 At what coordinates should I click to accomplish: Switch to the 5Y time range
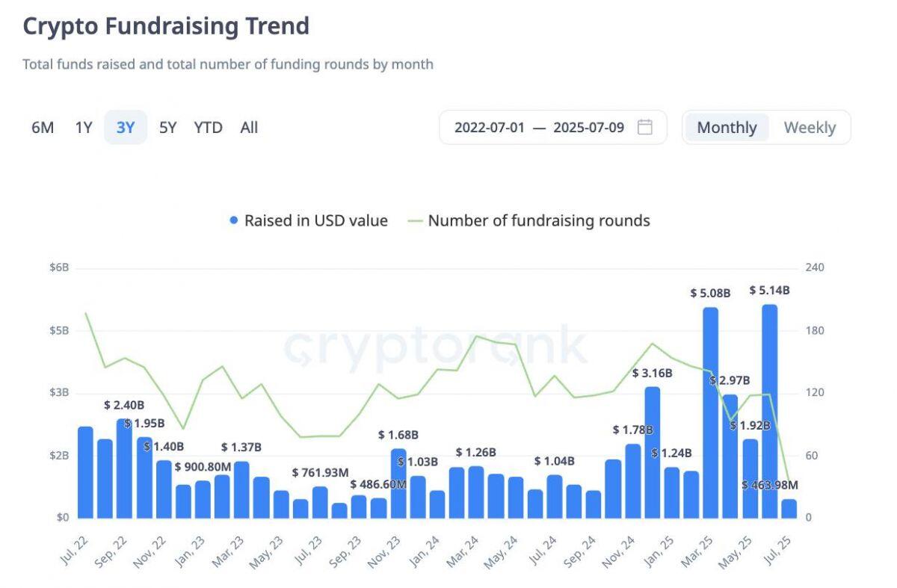[x=167, y=128]
